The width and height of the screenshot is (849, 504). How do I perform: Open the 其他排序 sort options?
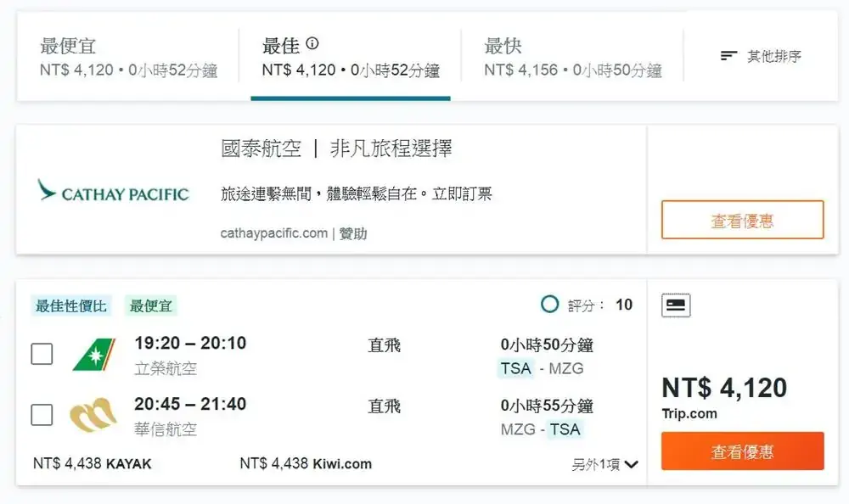click(761, 56)
